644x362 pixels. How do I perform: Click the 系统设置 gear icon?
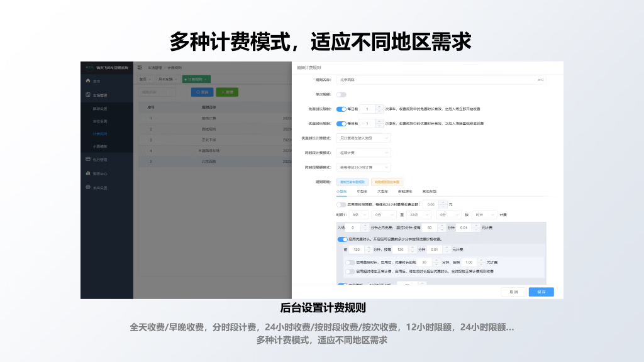point(87,187)
